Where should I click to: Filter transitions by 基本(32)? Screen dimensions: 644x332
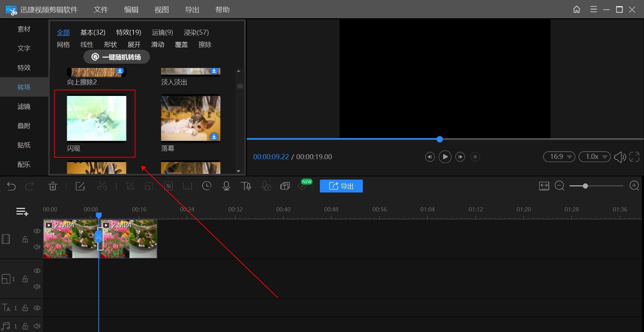93,32
